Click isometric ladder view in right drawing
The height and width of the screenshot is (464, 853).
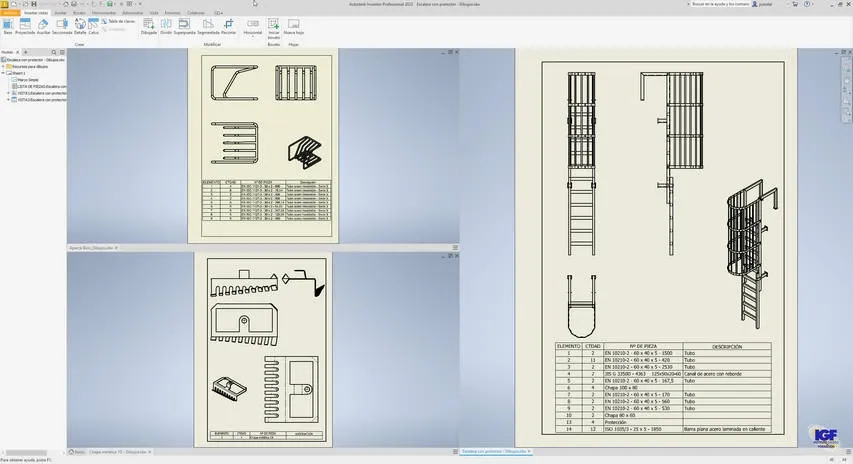(752, 256)
